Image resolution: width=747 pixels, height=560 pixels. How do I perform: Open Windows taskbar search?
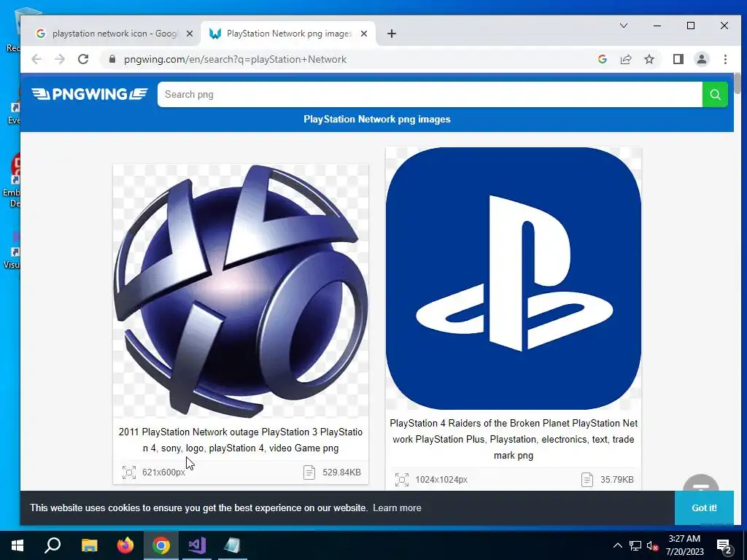pyautogui.click(x=53, y=545)
